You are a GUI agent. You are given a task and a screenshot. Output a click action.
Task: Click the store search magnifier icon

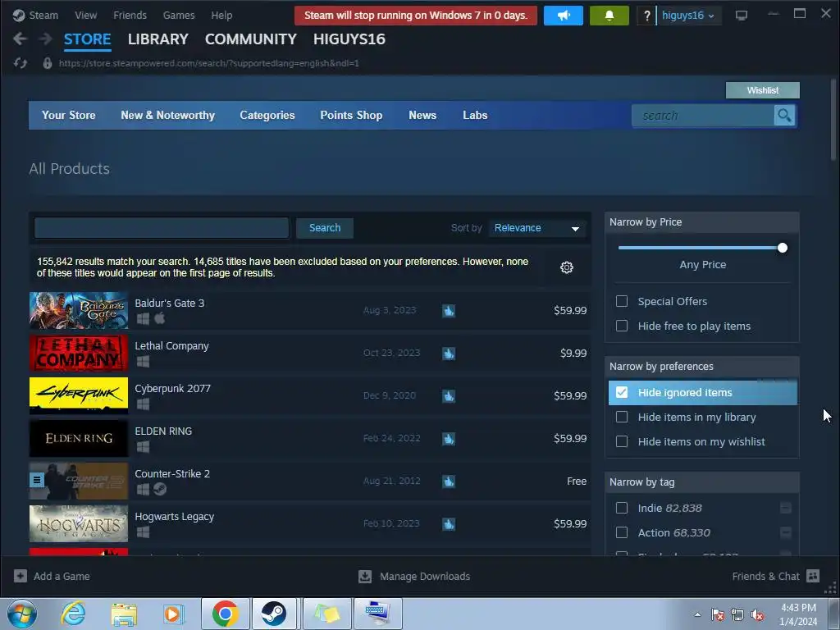pos(784,115)
